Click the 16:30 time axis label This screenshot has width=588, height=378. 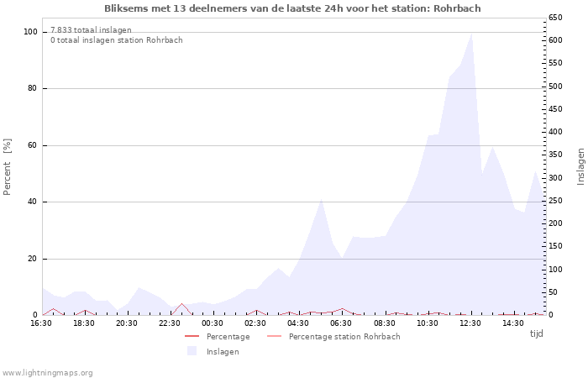[x=41, y=323]
